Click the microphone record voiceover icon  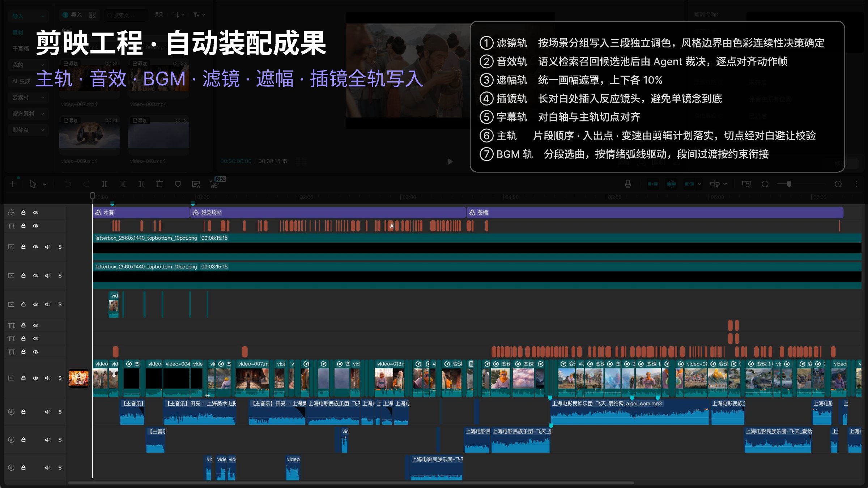coord(628,184)
